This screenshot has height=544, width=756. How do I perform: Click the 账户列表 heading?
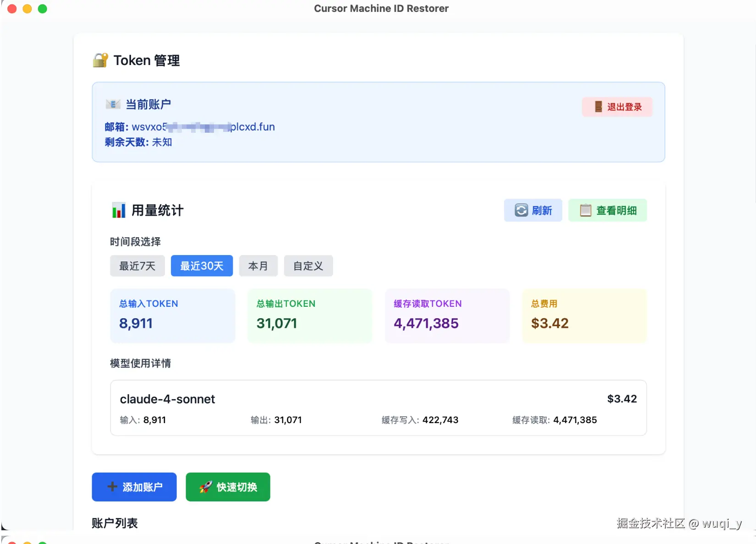click(115, 523)
